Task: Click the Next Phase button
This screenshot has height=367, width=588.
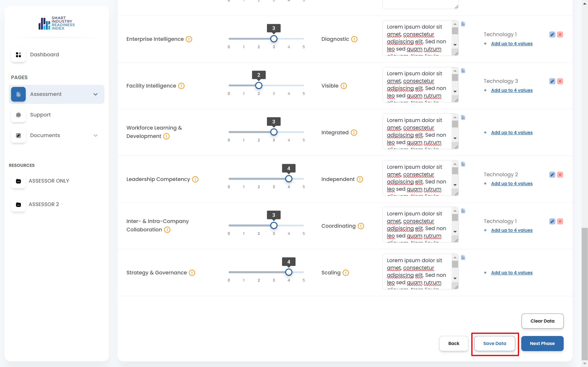Action: (542, 344)
